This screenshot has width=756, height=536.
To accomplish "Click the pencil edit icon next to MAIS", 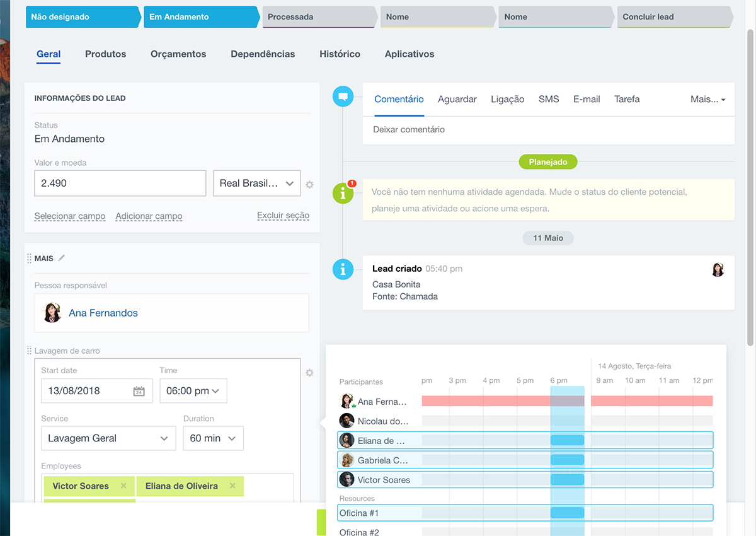I will click(x=62, y=258).
